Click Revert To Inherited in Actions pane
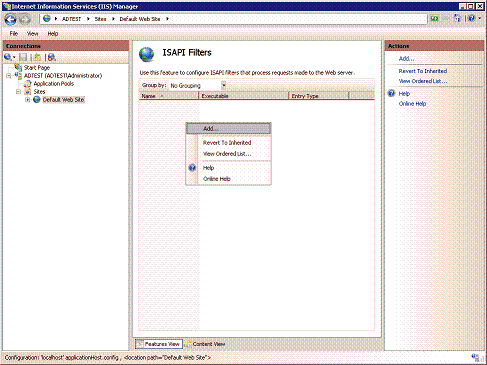This screenshot has width=487, height=365. tap(423, 71)
